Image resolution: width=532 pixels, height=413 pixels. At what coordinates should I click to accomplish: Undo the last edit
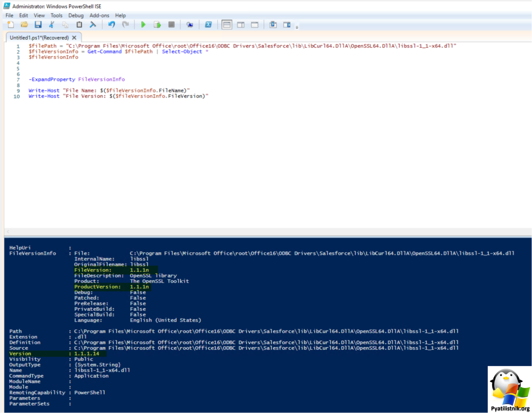112,25
